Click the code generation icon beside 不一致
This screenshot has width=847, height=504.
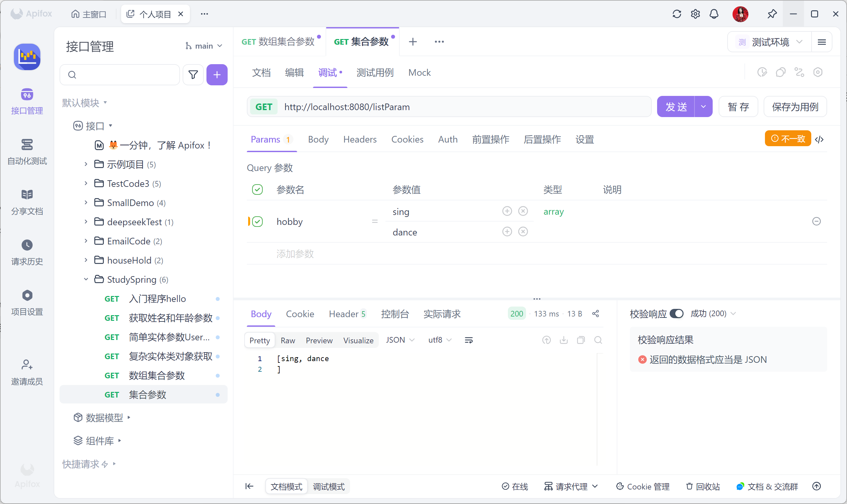[x=819, y=139]
